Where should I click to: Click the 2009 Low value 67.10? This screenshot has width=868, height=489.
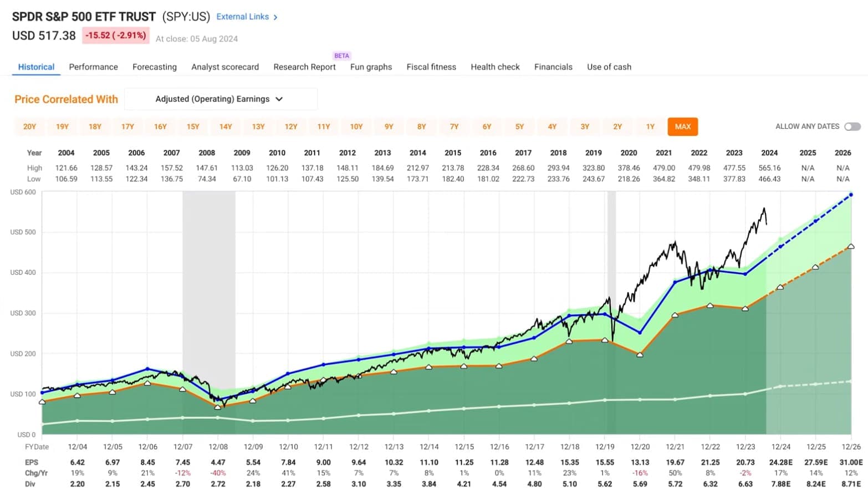tap(242, 179)
